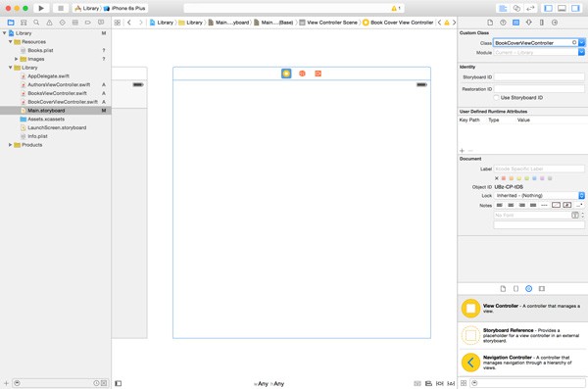
Task: Pick the green label color swatch
Action: (x=526, y=178)
